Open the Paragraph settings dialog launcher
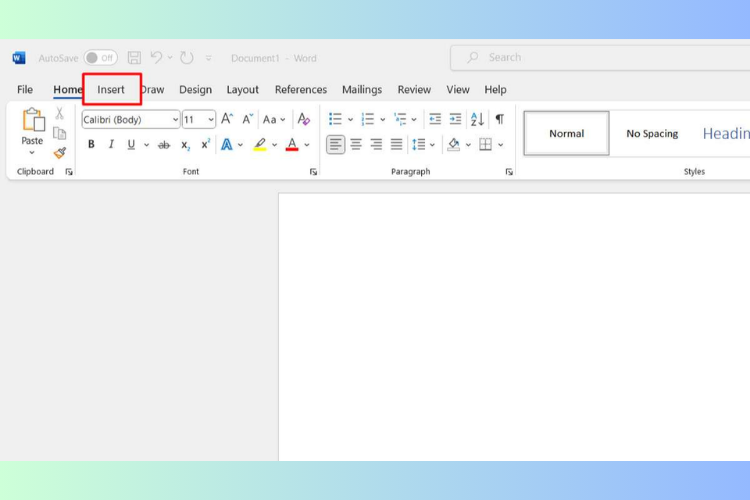The width and height of the screenshot is (750, 500). (x=509, y=172)
